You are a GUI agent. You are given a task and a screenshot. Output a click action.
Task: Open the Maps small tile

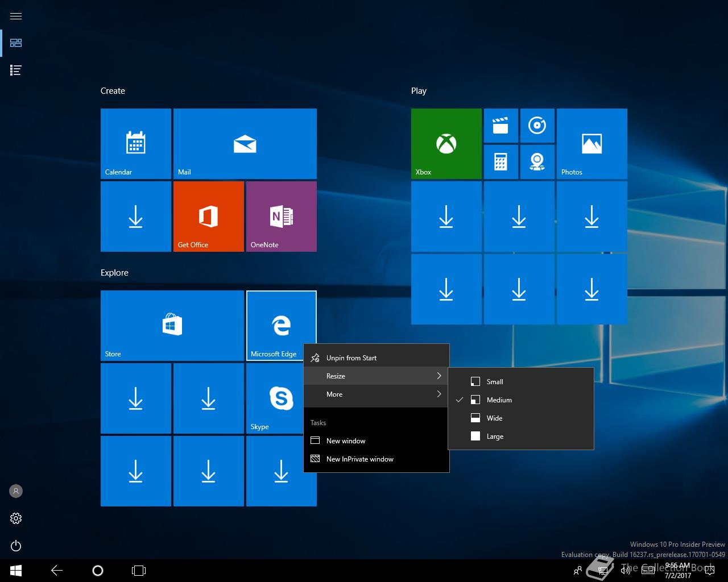[537, 162]
